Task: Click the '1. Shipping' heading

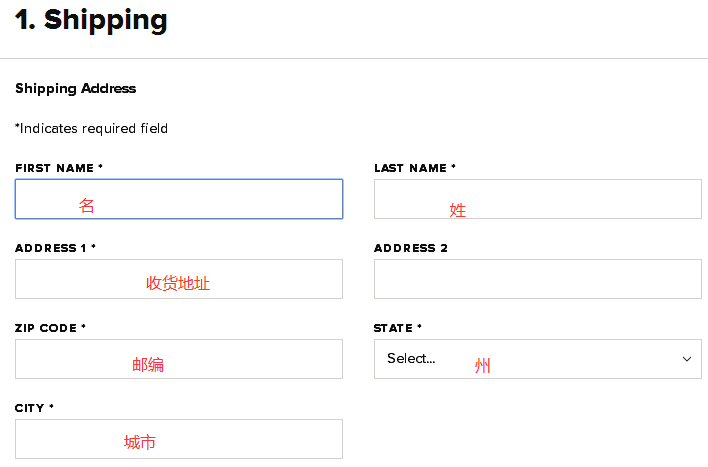Action: [x=91, y=20]
